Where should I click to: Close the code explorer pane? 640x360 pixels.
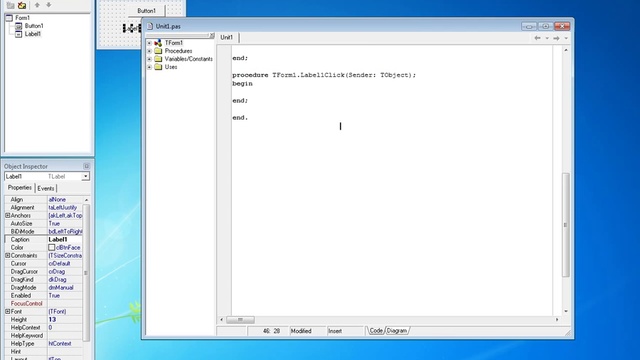click(x=212, y=36)
